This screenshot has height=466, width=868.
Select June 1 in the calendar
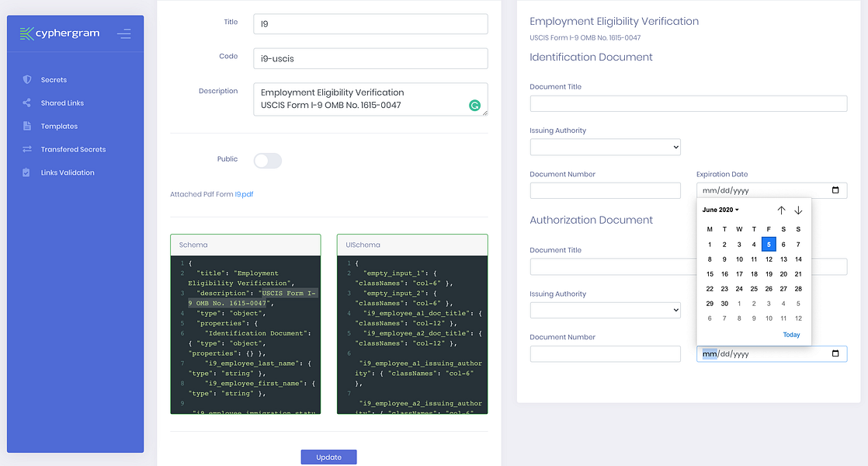(710, 244)
